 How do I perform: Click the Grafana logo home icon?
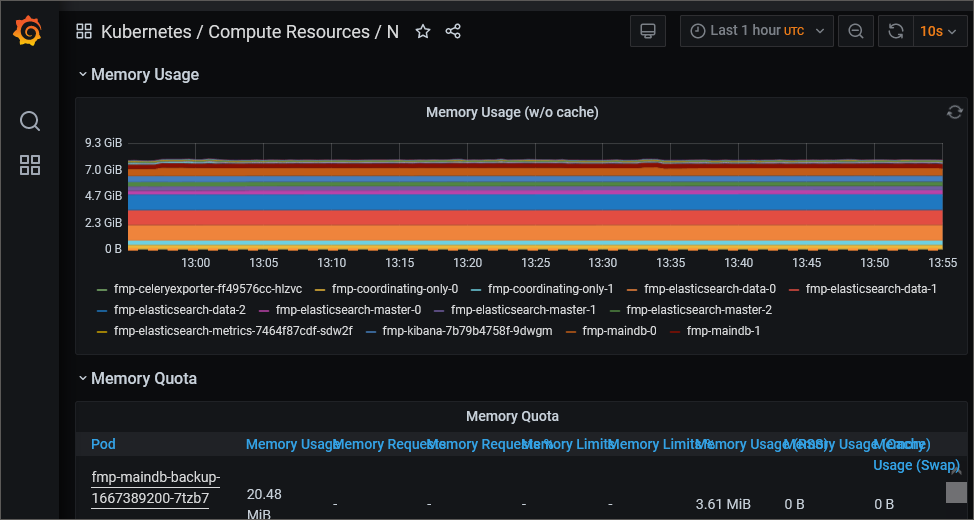point(29,32)
